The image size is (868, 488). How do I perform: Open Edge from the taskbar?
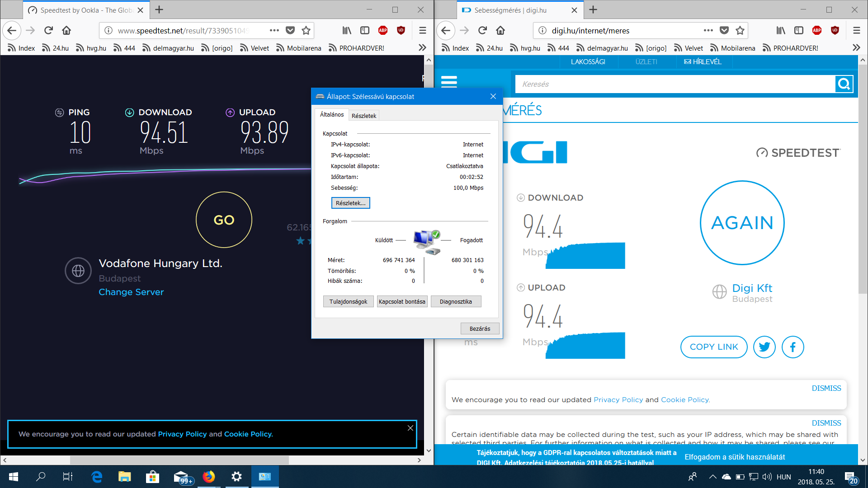click(97, 476)
